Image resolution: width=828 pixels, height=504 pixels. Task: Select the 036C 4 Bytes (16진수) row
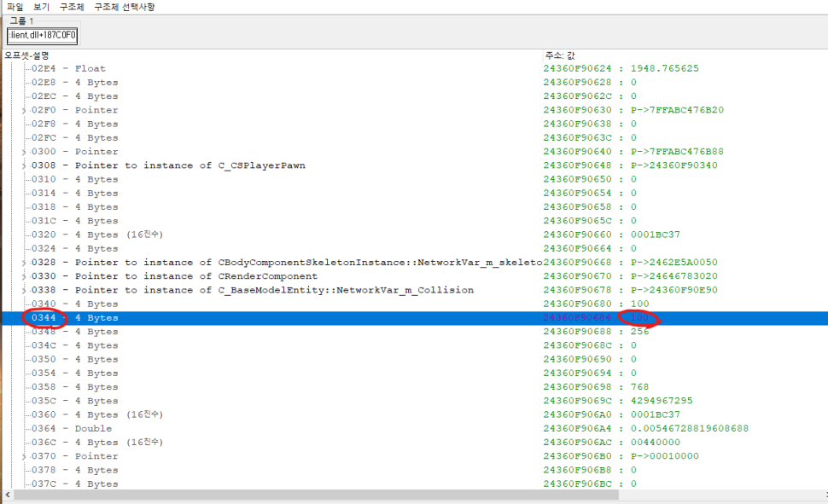(97, 443)
